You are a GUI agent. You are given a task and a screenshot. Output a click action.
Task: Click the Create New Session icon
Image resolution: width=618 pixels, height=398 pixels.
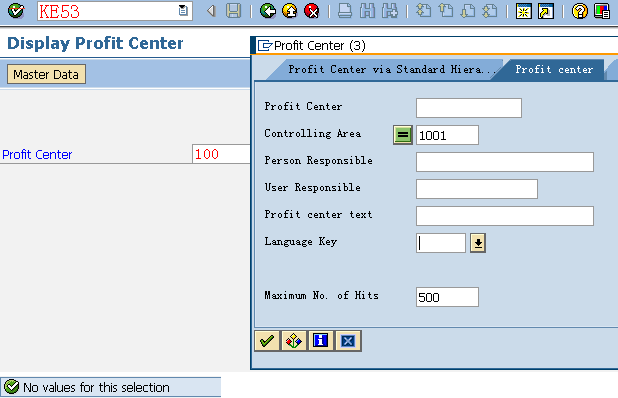tap(524, 11)
